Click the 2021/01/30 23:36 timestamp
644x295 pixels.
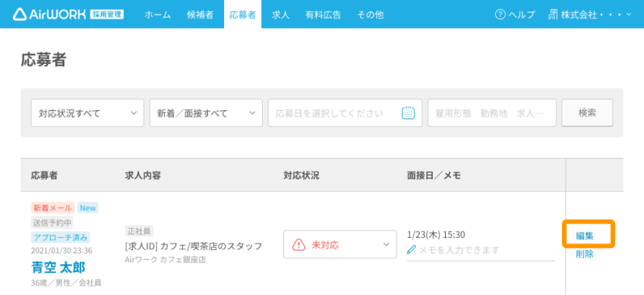pyautogui.click(x=62, y=251)
